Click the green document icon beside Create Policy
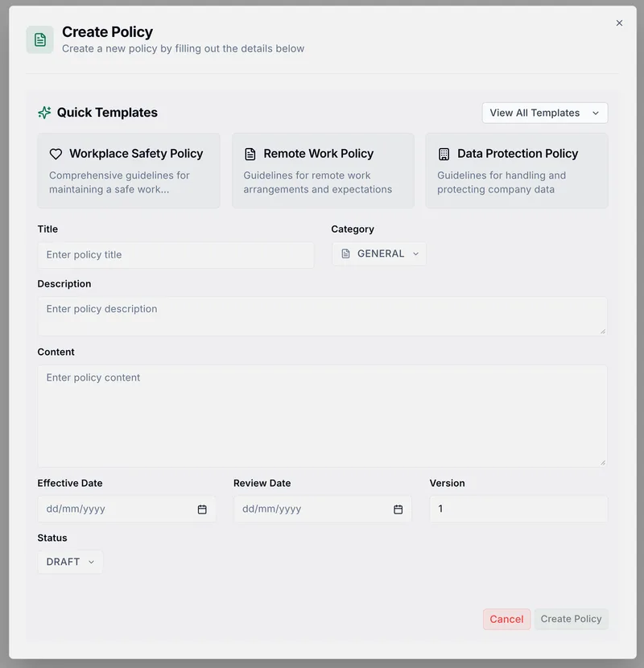 pos(39,39)
